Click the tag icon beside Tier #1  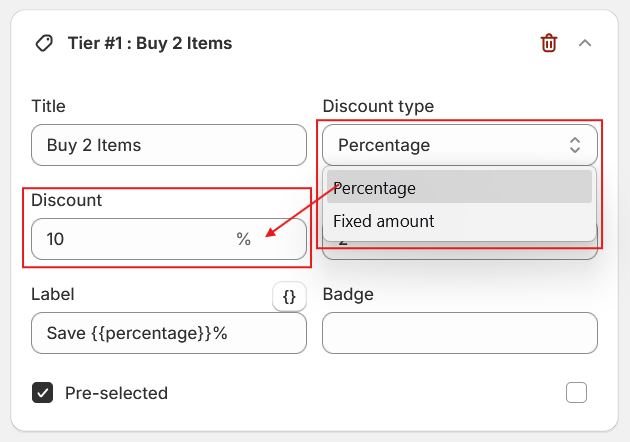(43, 43)
